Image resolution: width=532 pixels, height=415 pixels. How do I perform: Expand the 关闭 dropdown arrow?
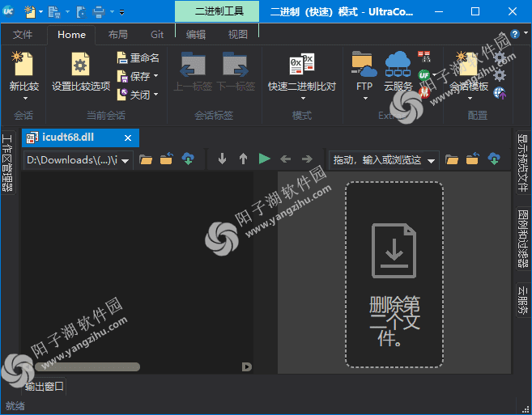[155, 95]
